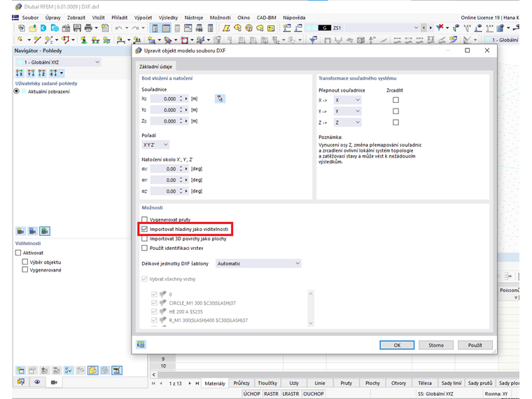Click the Undo arrow in the toolbar
This screenshot has width=532, height=399.
[118, 28]
